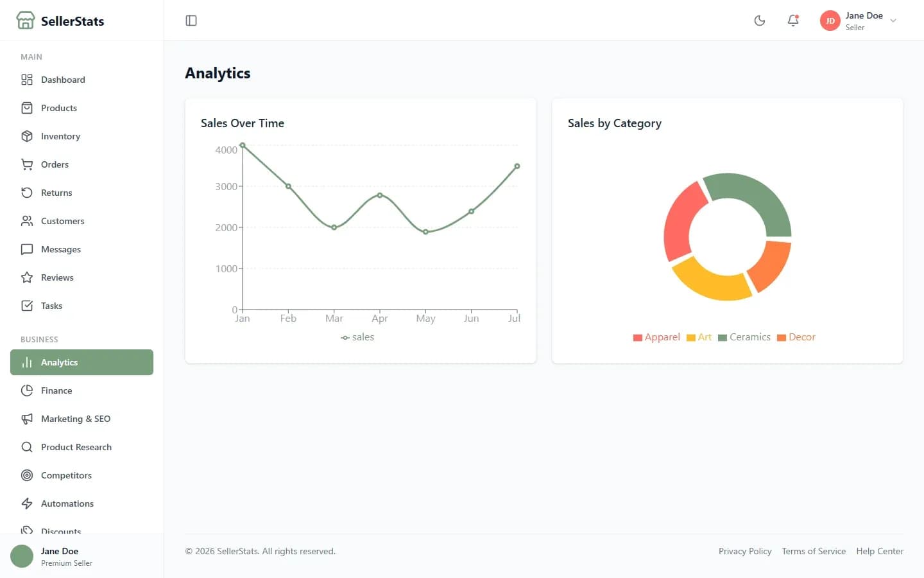Screen dimensions: 924x578
Task: Expand the Jane Doe account dropdown chevron
Action: pyautogui.click(x=893, y=21)
